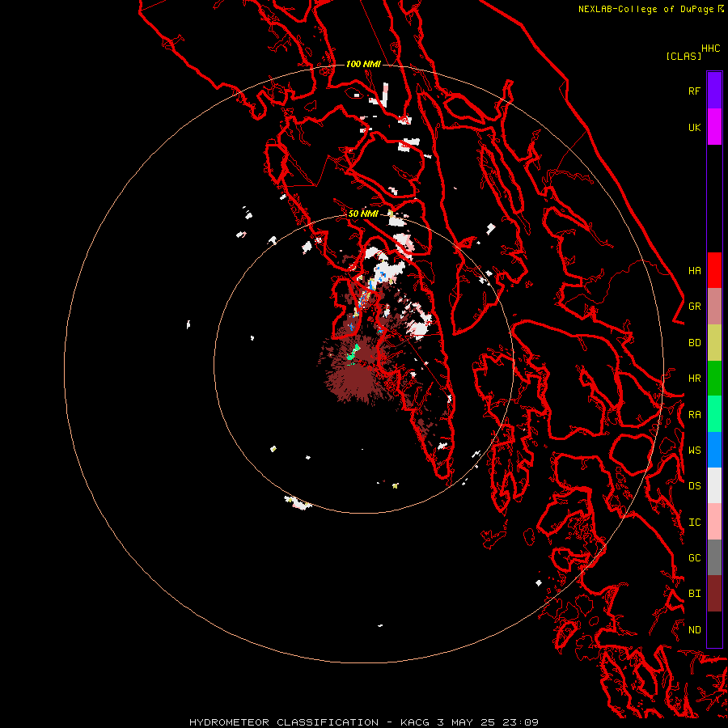Viewport: 728px width, 728px height.
Task: Click the NEXLAB-College of DuPage credit text
Action: [647, 9]
